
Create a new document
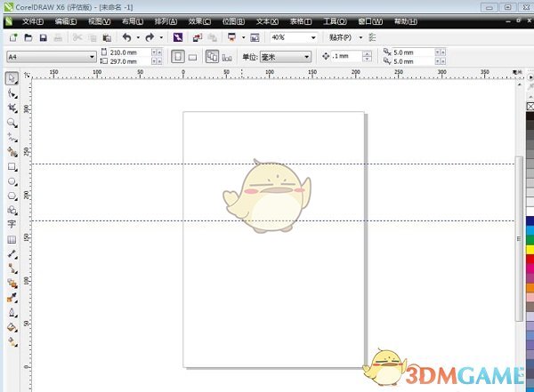(x=13, y=37)
